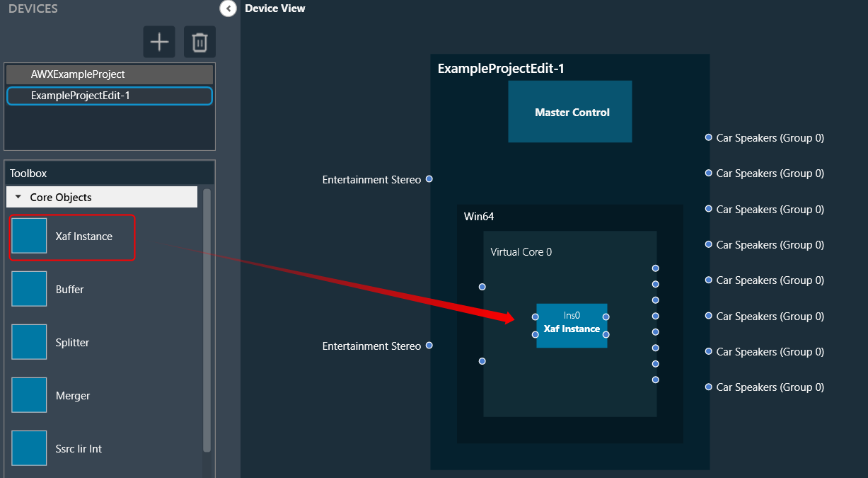Click the ExampleProjectEdit-1 device title
868x478 pixels.
[501, 69]
